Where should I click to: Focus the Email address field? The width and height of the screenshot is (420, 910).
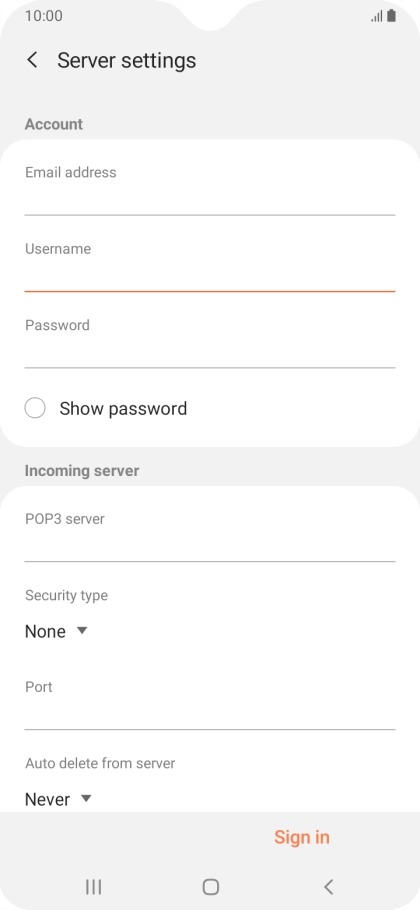coord(210,189)
